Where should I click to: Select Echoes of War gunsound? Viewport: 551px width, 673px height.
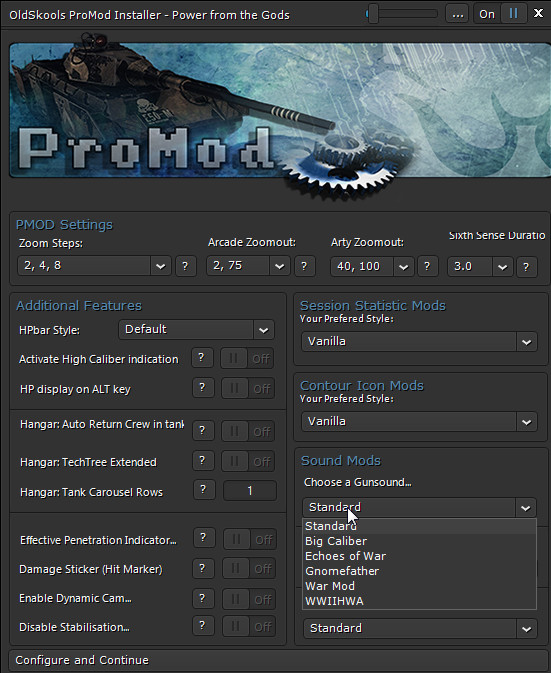click(419, 556)
